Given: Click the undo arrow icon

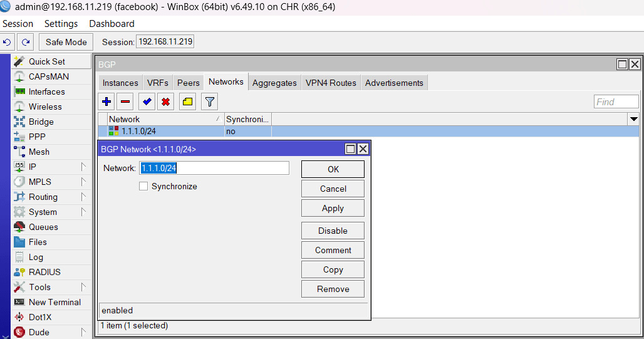Looking at the screenshot, I should click(7, 42).
